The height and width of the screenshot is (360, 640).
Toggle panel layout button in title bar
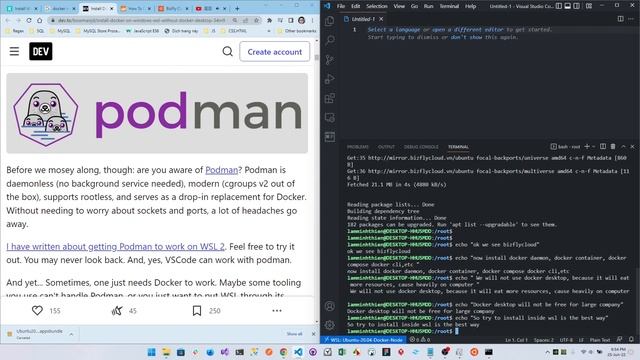(568, 6)
